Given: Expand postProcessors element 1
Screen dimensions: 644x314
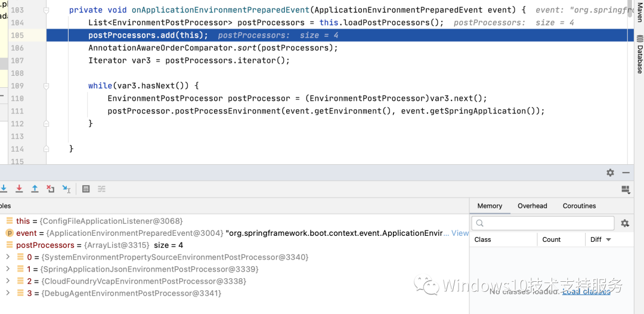Looking at the screenshot, I should tap(7, 269).
